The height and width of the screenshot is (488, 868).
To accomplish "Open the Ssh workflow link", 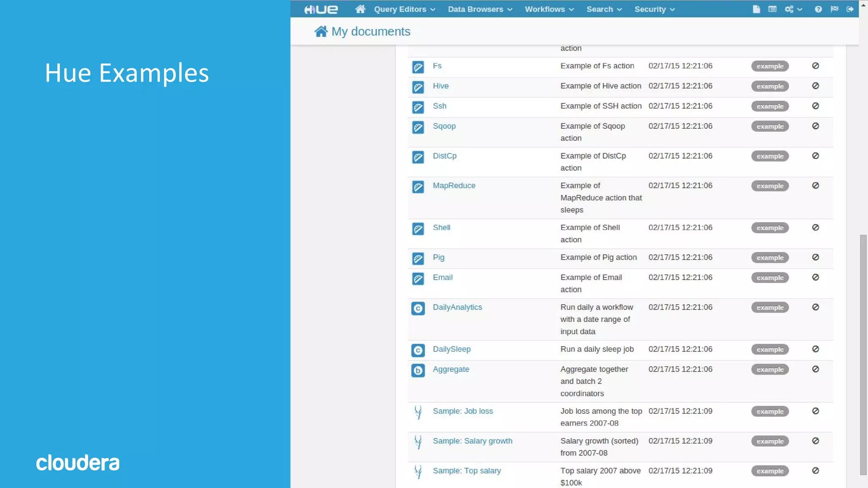I will point(440,106).
